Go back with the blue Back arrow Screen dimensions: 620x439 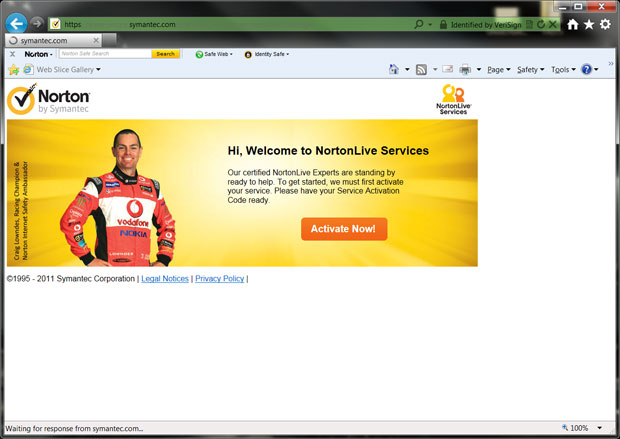16,24
